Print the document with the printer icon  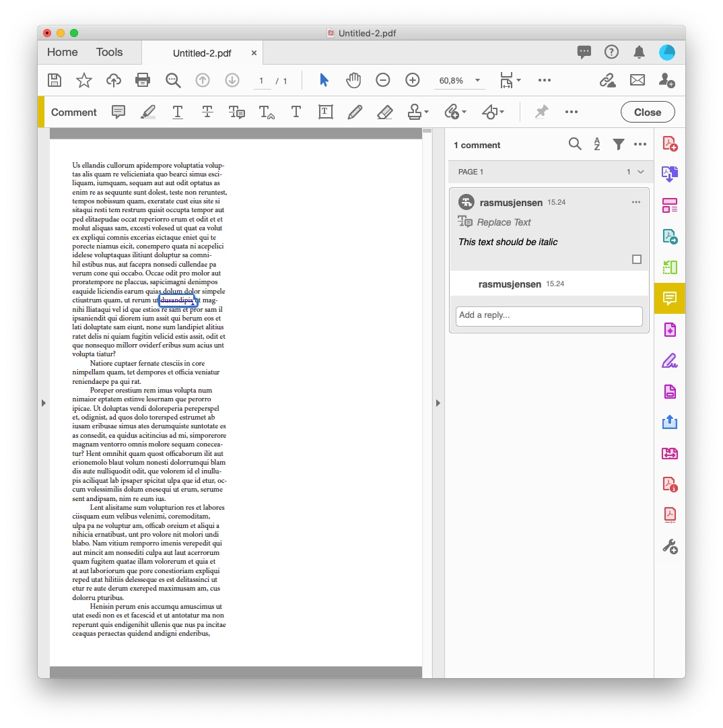143,80
